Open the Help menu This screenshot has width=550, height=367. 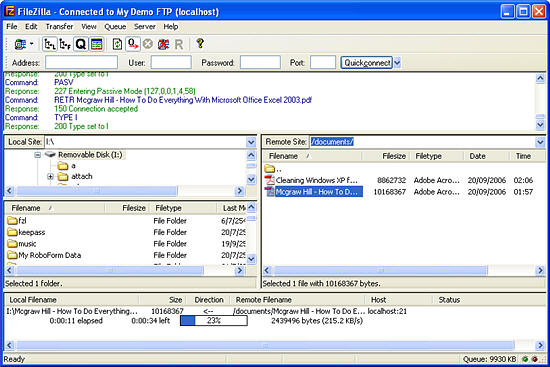[171, 27]
